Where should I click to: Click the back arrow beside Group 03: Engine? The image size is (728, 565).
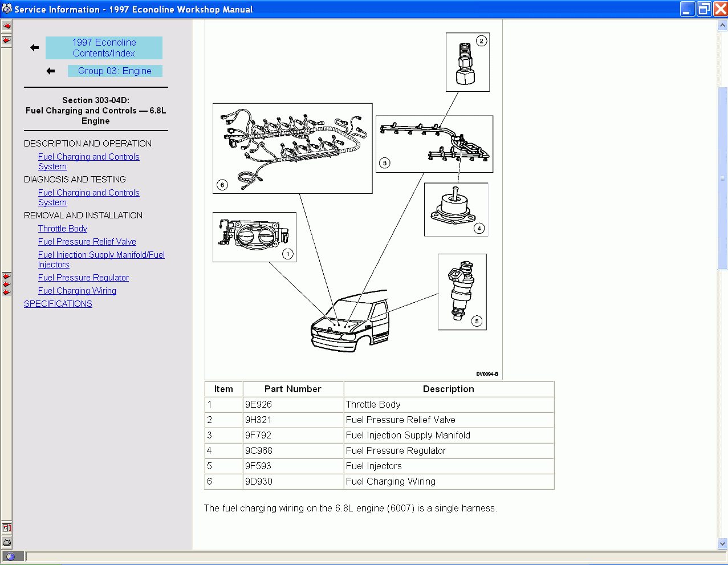click(x=51, y=71)
